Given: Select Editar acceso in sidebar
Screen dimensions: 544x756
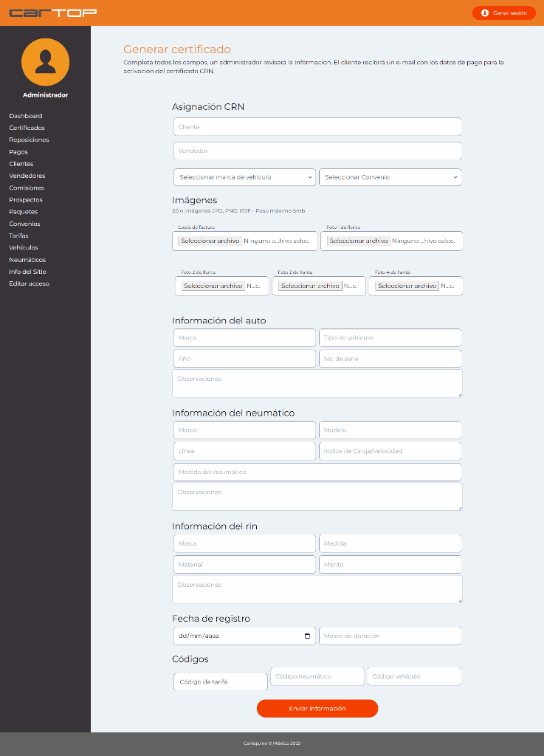Looking at the screenshot, I should pos(29,283).
